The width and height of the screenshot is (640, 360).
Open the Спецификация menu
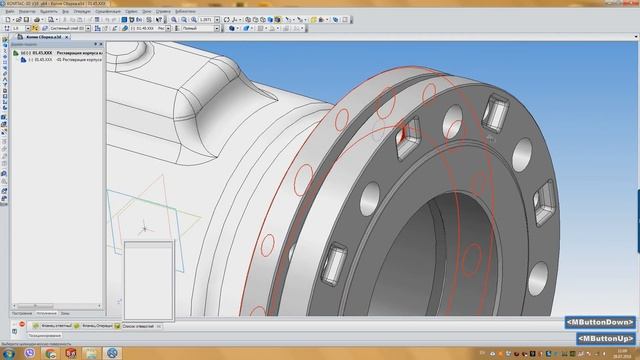click(x=108, y=11)
